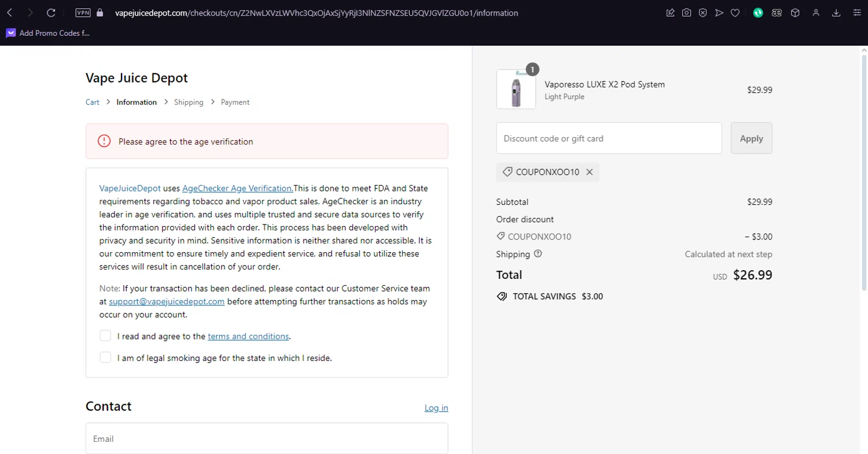Click the Vaporesso LUXE X2 Pod System name
This screenshot has height=454, width=868.
point(605,84)
